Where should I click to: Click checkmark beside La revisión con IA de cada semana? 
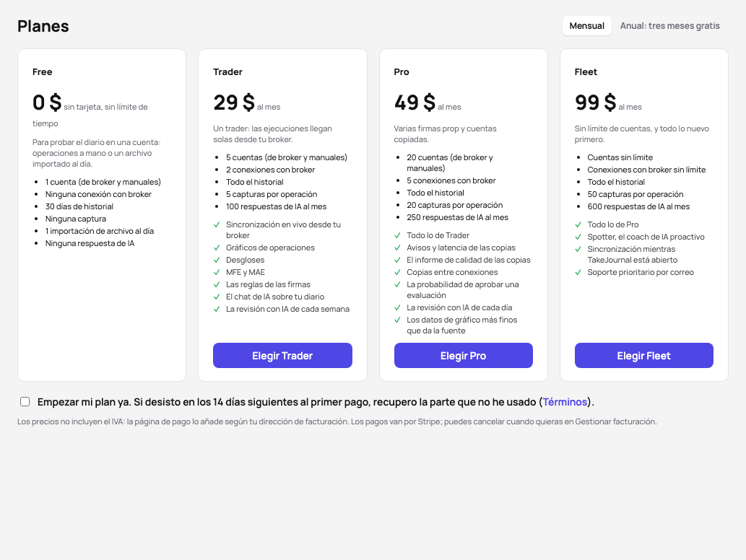[x=217, y=309]
